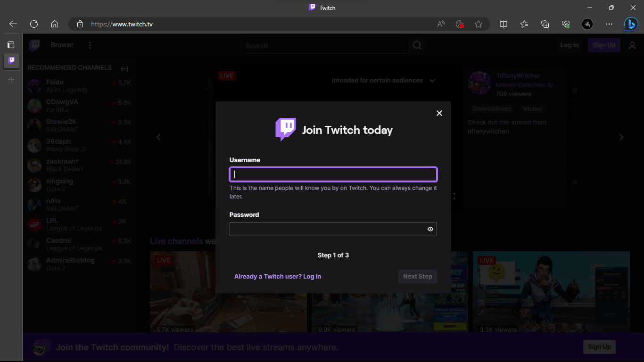This screenshot has height=362, width=644.
Task: Open the Browse menu item
Action: coord(62,45)
